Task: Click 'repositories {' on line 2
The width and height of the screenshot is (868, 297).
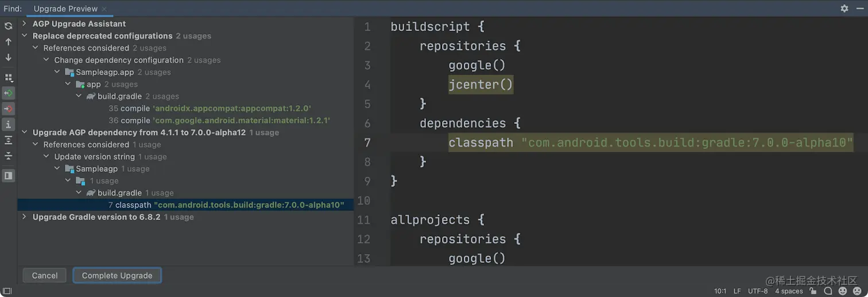Action: point(470,46)
